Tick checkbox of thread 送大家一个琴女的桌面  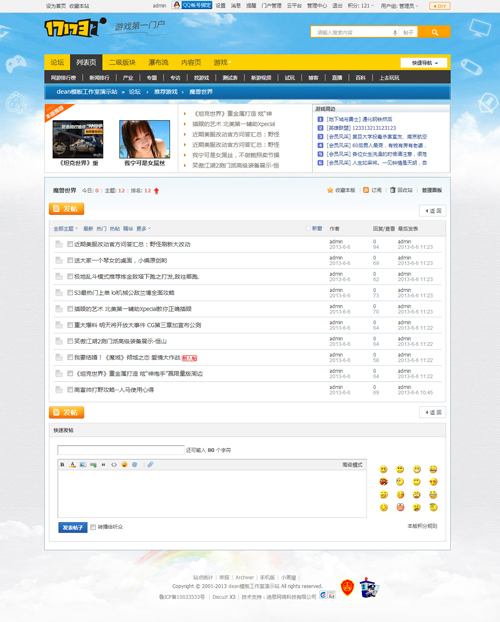pos(70,261)
